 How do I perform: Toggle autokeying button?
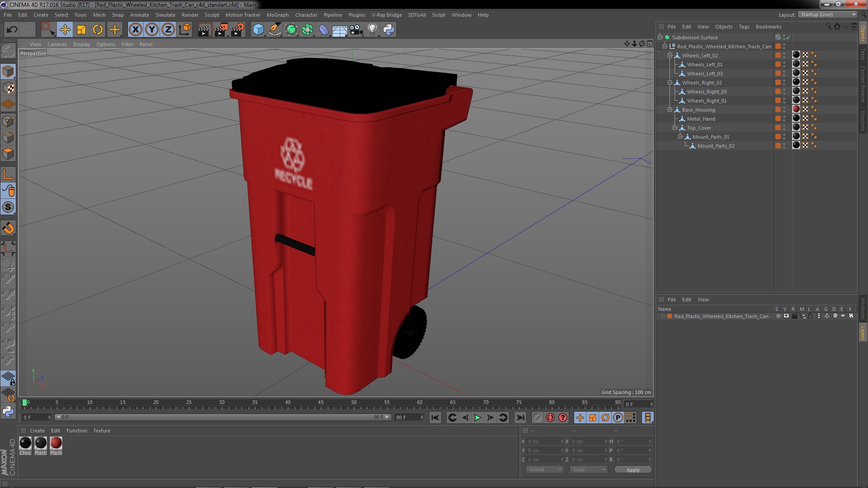550,418
